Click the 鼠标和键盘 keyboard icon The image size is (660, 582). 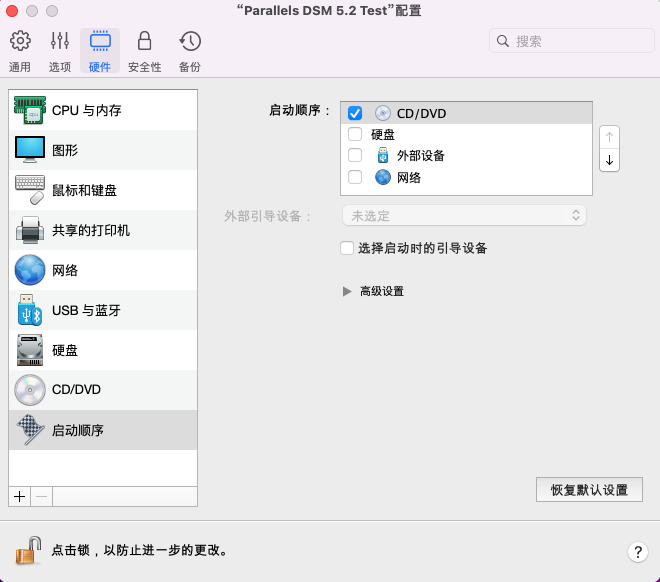pos(29,190)
